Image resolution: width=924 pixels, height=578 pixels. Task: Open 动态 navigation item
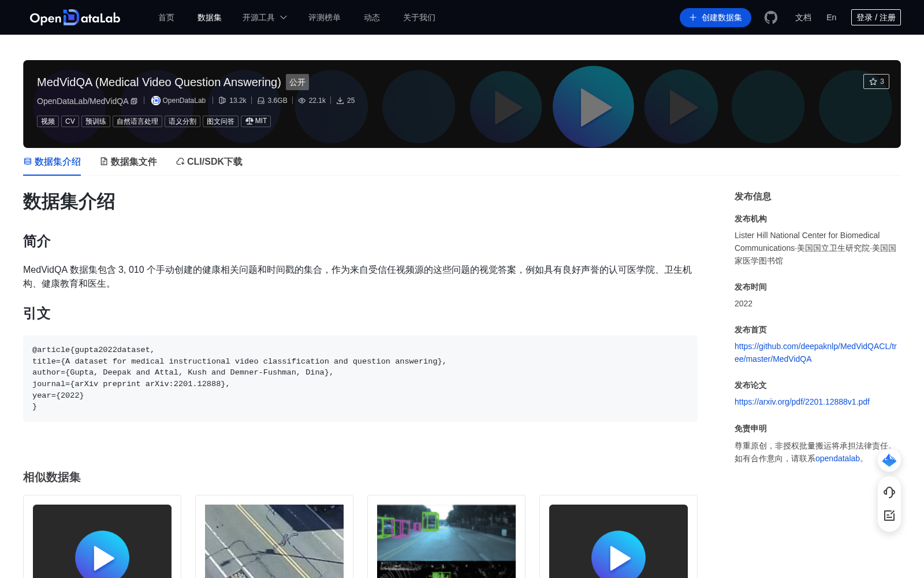pos(372,17)
